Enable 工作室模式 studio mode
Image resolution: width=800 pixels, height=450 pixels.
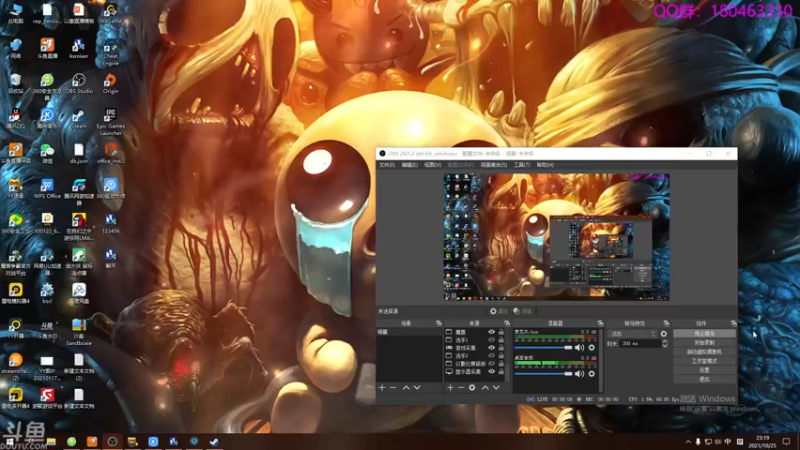(704, 361)
